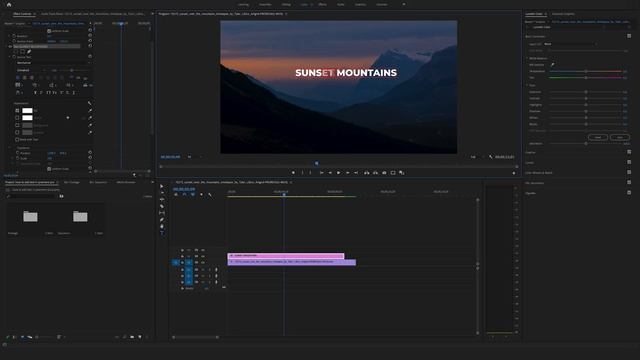Image resolution: width=640 pixels, height=360 pixels.
Task: Left align the text
Action: pos(18,78)
